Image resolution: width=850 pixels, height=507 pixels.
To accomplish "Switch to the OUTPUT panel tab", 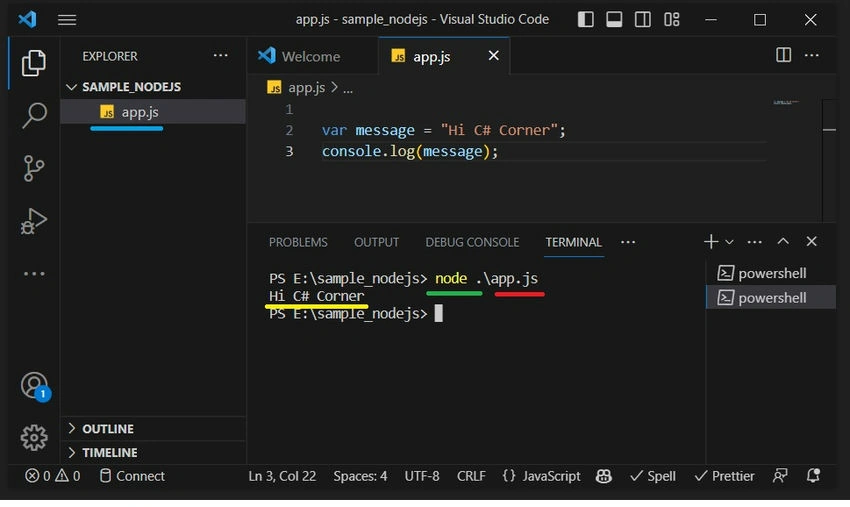I will pos(376,242).
